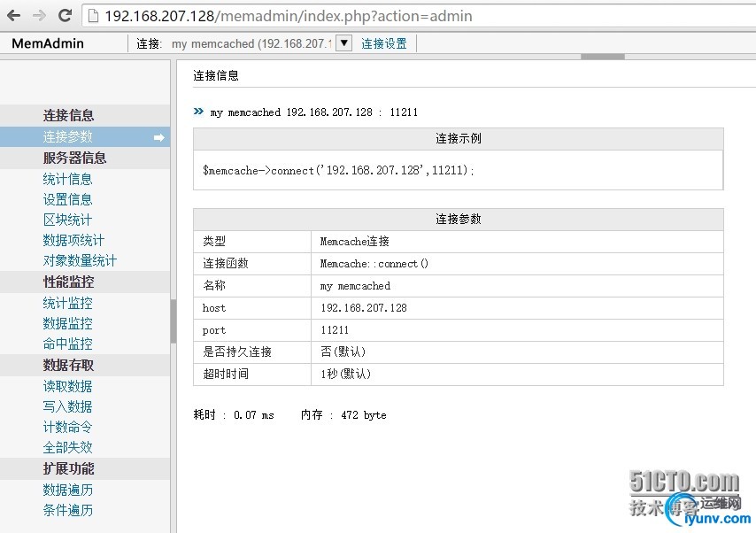756x533 pixels.
Task: Click the browser forward arrow
Action: tap(39, 16)
